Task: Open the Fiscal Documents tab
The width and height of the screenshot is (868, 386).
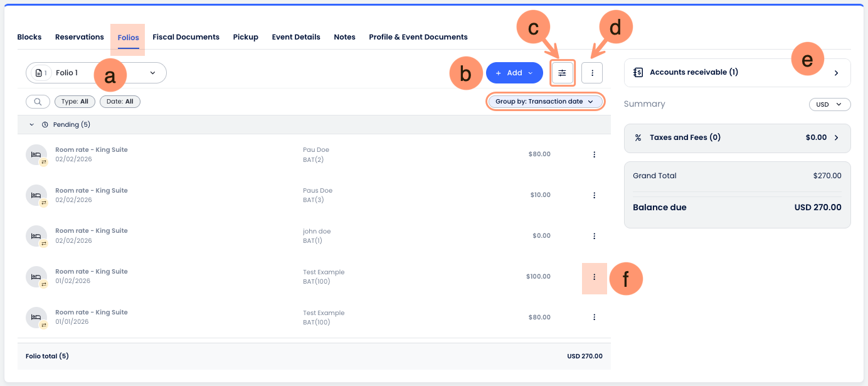Action: [x=186, y=37]
